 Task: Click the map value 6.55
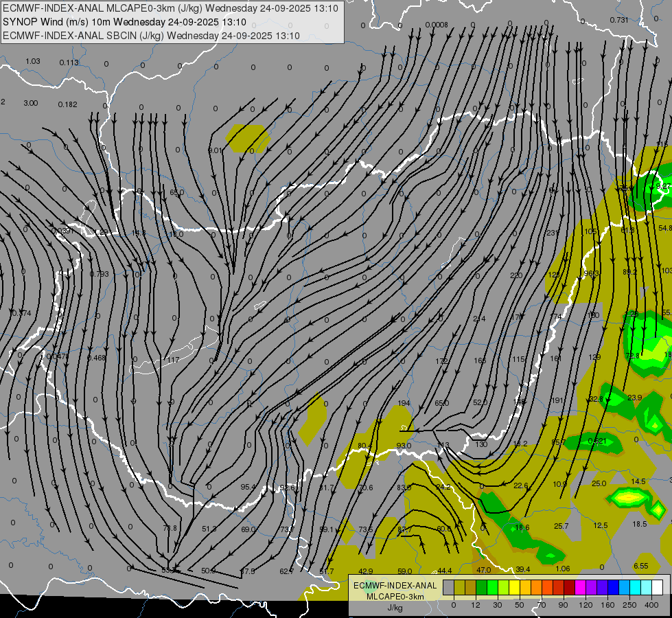[641, 566]
